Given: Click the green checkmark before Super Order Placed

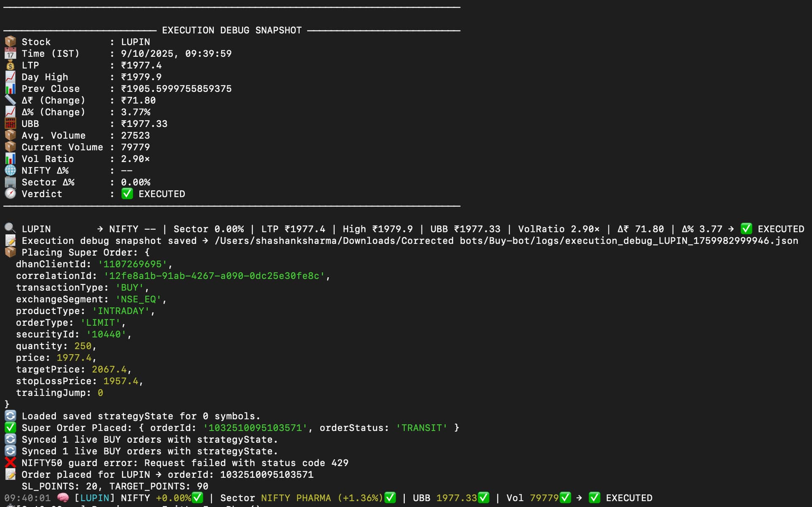Looking at the screenshot, I should 10,427.
